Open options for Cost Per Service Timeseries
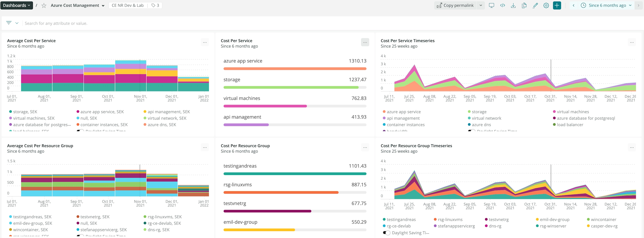This screenshot has width=644, height=238. point(632,42)
